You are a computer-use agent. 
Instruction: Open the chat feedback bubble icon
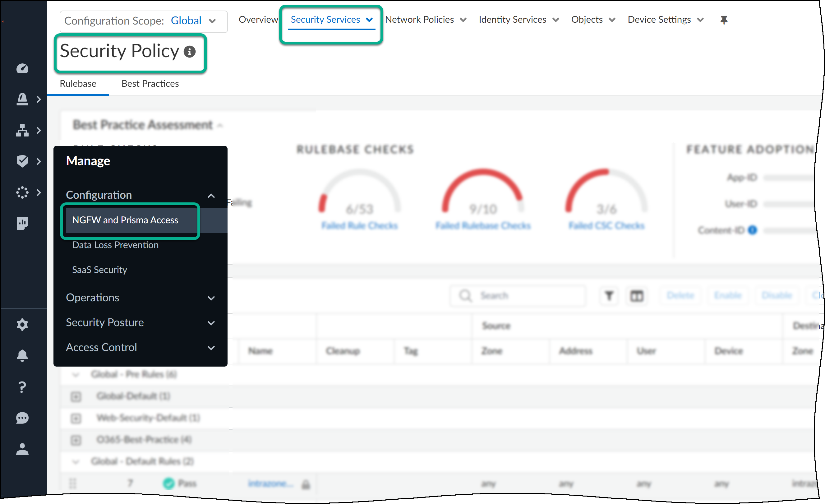(x=22, y=418)
